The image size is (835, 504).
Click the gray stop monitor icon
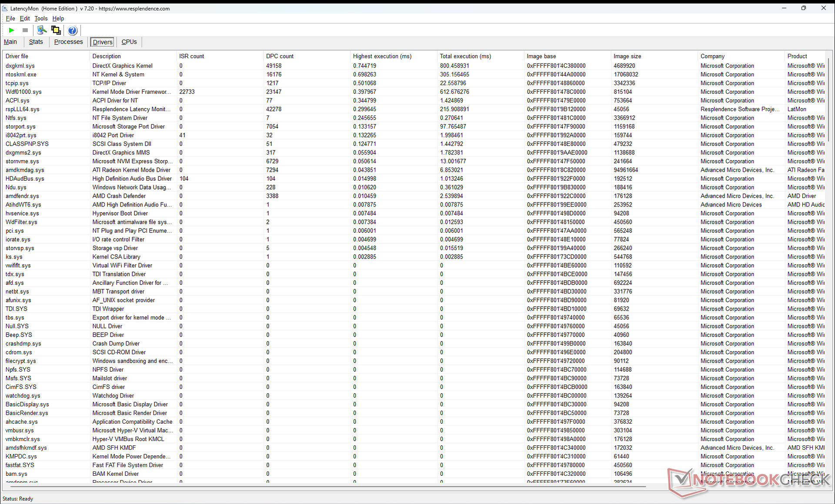point(25,30)
